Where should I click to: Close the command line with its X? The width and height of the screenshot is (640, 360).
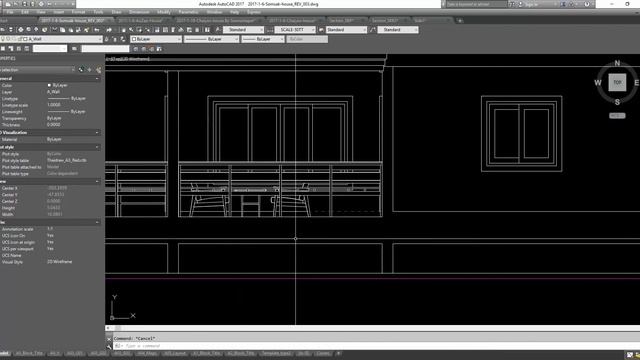point(109,339)
